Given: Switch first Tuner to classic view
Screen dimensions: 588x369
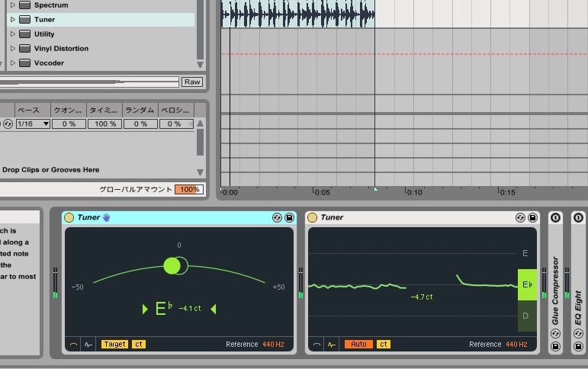Looking at the screenshot, I should [x=73, y=345].
